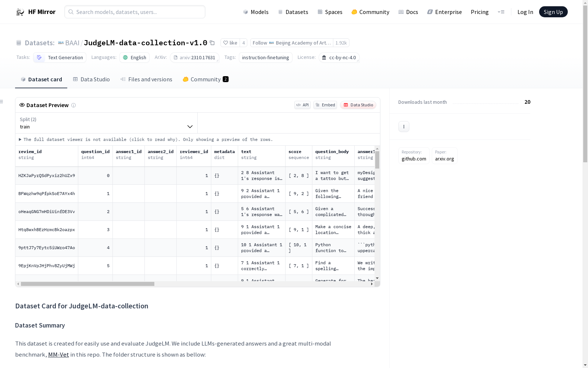Select cell BFWqzhw9qPfpkSoE7AYx4h
The height and width of the screenshot is (368, 588).
[x=47, y=194]
